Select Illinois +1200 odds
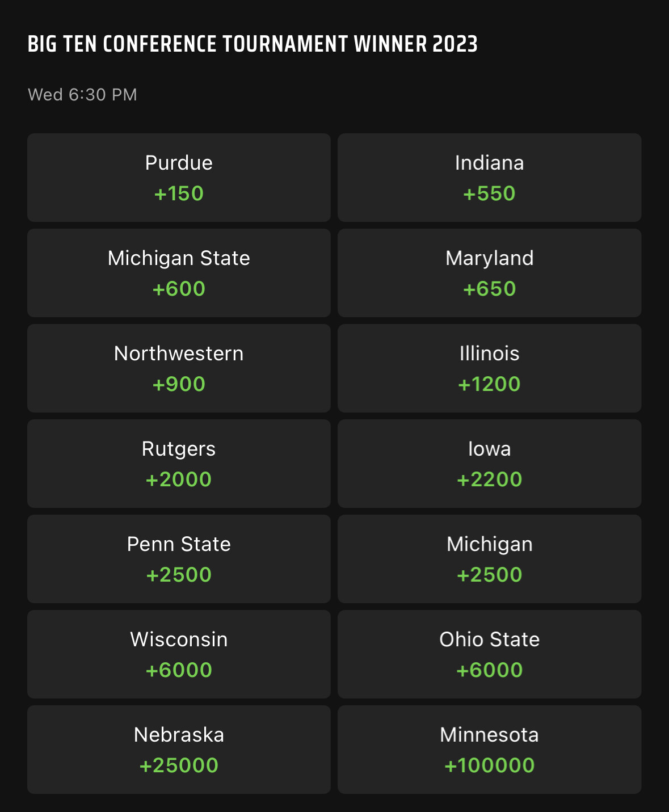 (490, 368)
